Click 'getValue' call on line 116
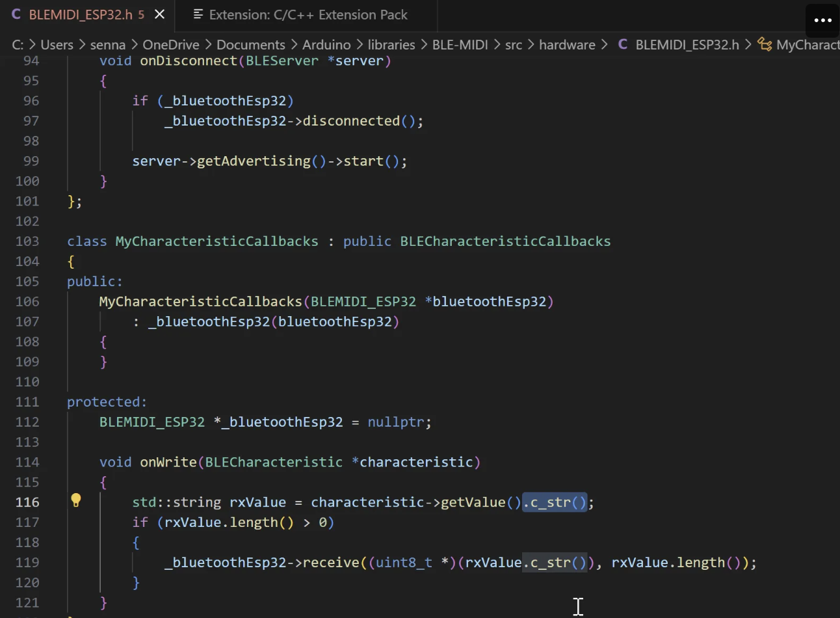Image resolution: width=840 pixels, height=618 pixels. (x=473, y=502)
